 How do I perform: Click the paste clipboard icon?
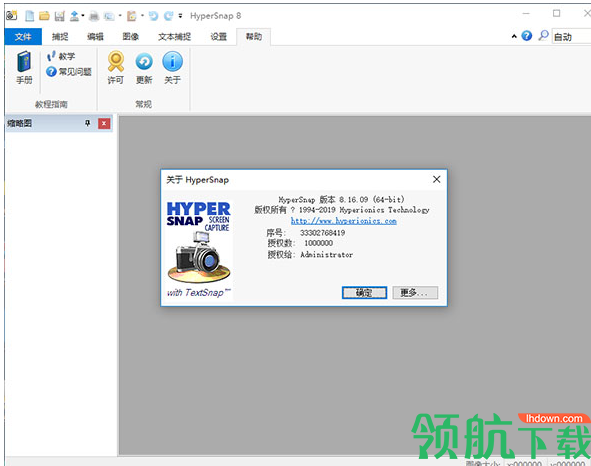(132, 16)
